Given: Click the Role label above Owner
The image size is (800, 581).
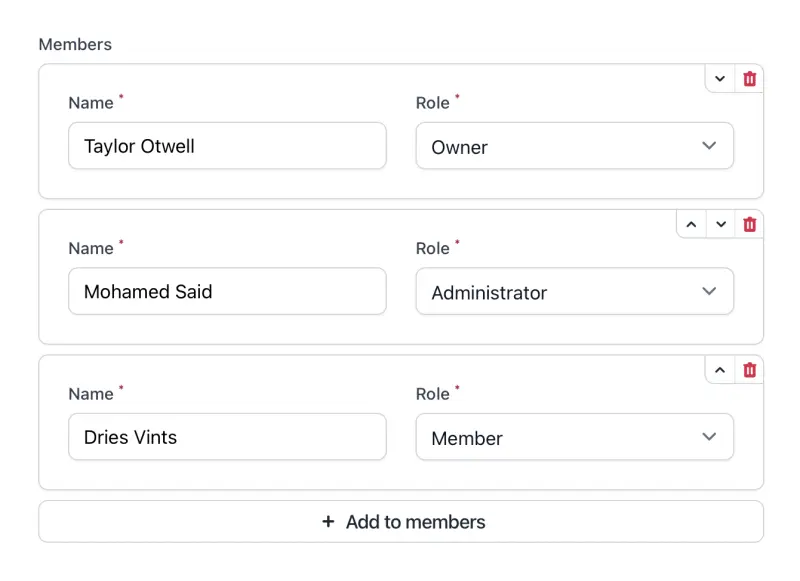Looking at the screenshot, I should (x=432, y=103).
